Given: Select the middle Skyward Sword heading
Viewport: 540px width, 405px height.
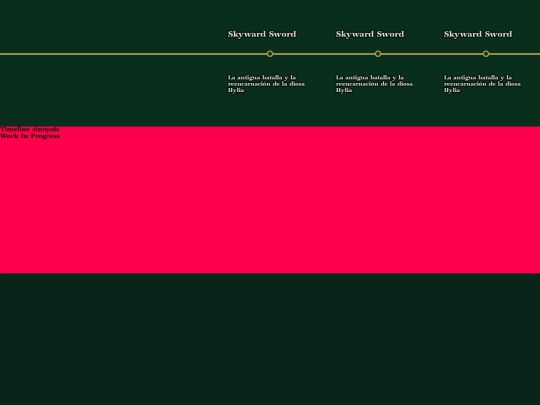Looking at the screenshot, I should (x=370, y=34).
